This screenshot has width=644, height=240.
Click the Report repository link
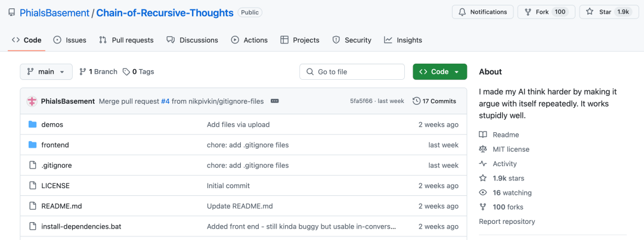[507, 222]
